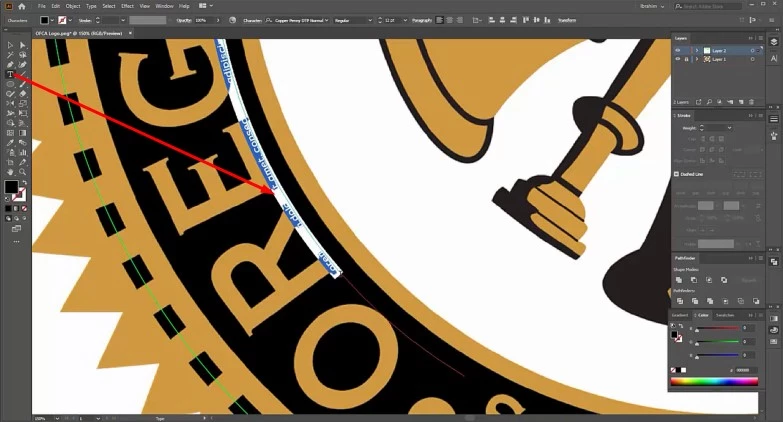Image resolution: width=783 pixels, height=422 pixels.
Task: Hide Layer 2 with eye icon
Action: tap(678, 50)
